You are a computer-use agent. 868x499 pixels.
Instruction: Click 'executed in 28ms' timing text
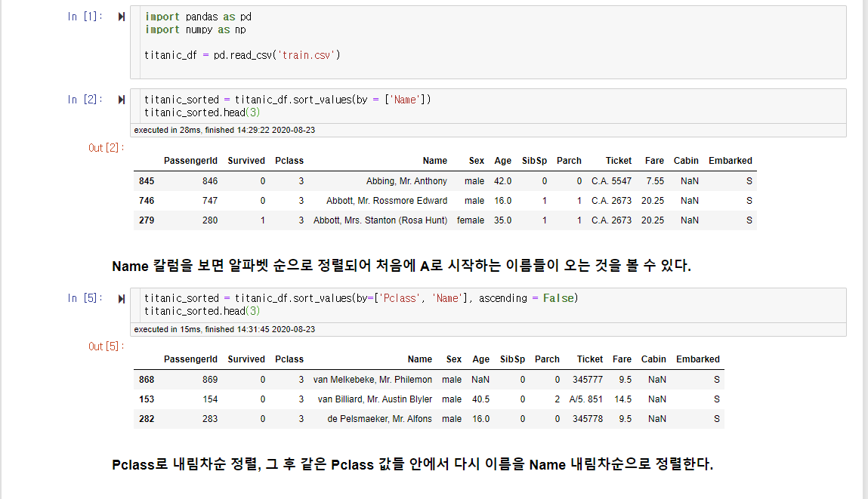click(224, 130)
